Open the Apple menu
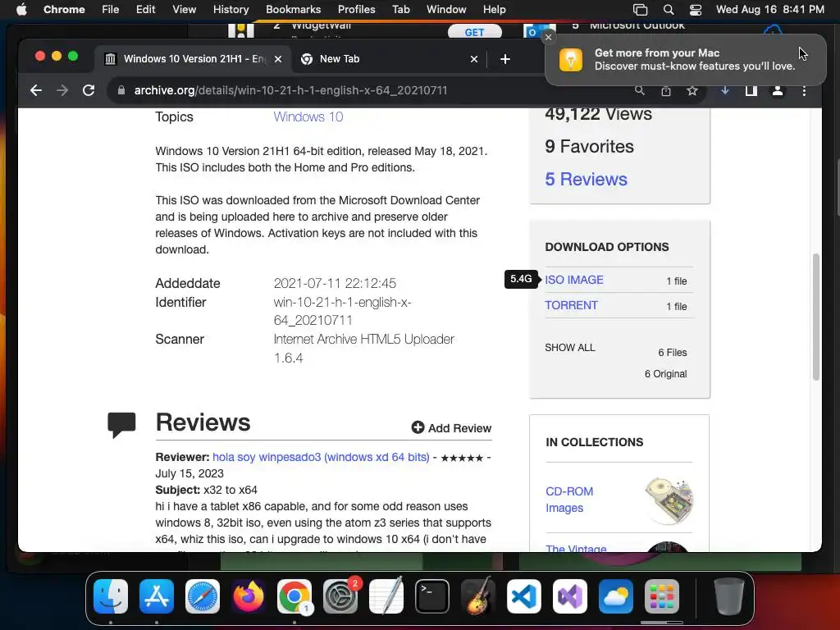This screenshot has height=630, width=840. coord(21,9)
